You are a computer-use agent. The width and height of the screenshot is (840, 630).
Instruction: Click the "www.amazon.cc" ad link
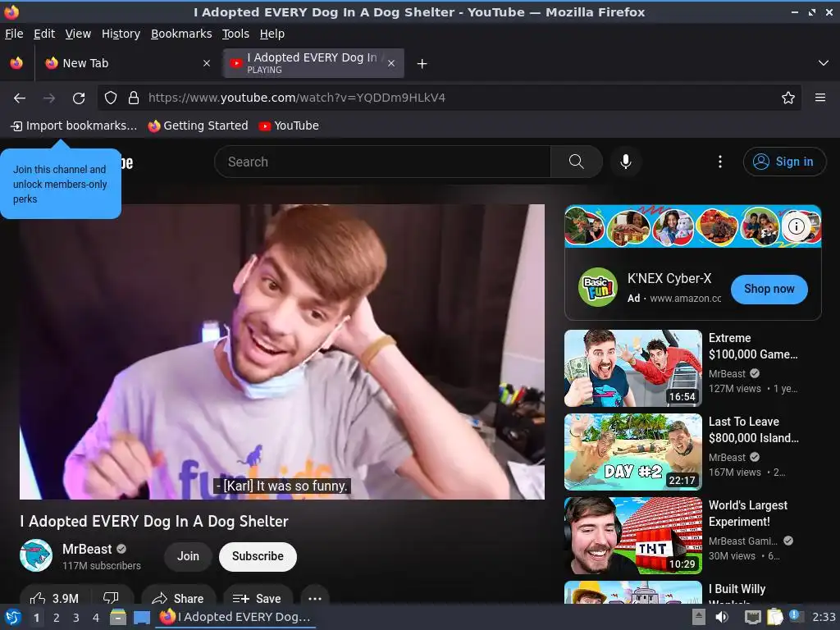tap(685, 299)
